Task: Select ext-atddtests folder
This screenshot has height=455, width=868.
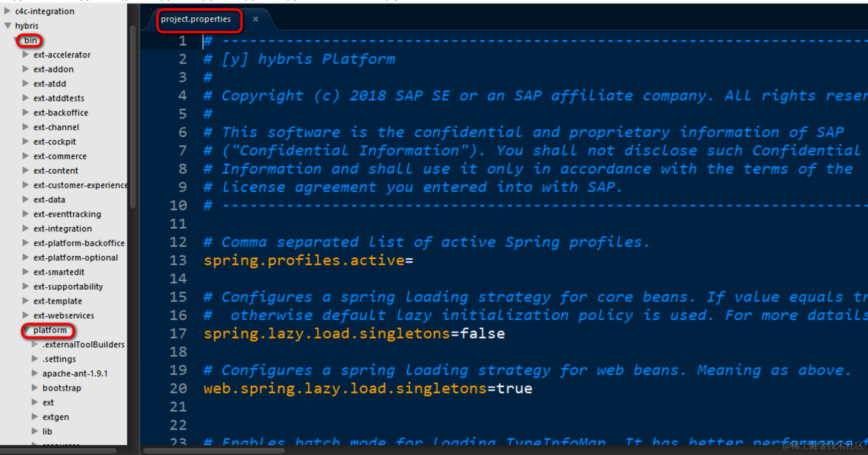Action: (x=58, y=98)
